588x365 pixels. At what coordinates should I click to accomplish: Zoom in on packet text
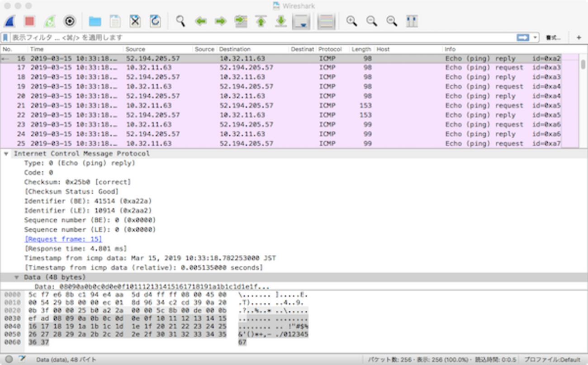[351, 21]
